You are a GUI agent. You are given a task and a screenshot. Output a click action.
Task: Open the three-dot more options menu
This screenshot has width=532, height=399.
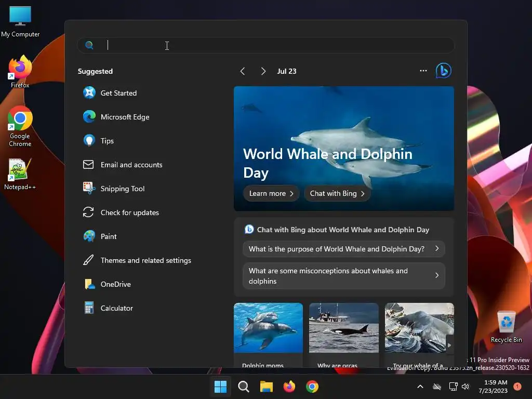click(x=423, y=71)
